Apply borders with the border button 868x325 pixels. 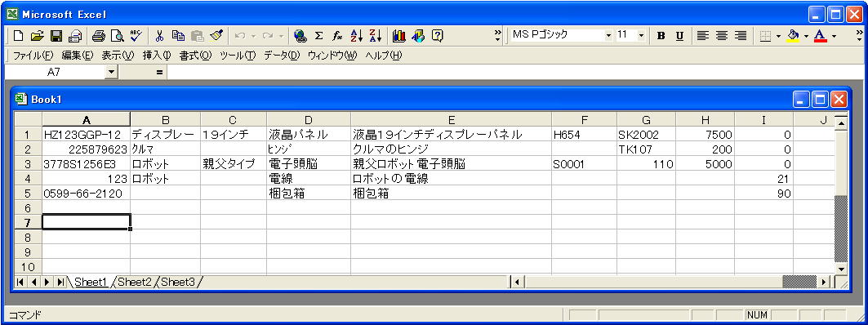[x=766, y=36]
